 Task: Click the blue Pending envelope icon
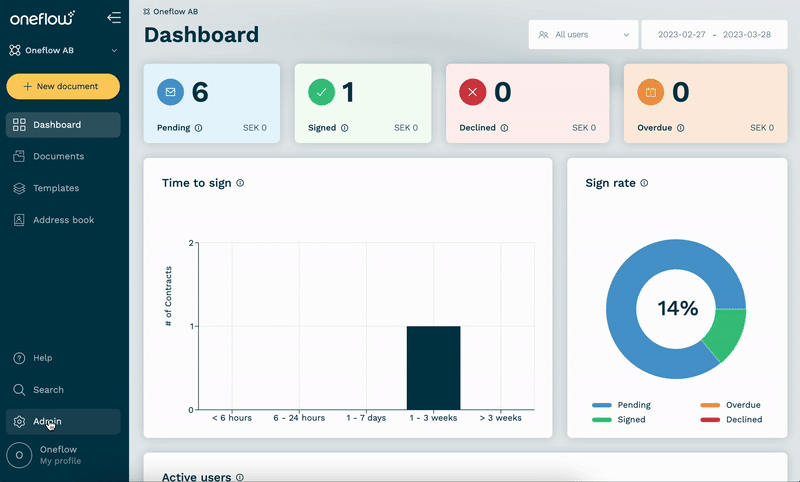(170, 92)
